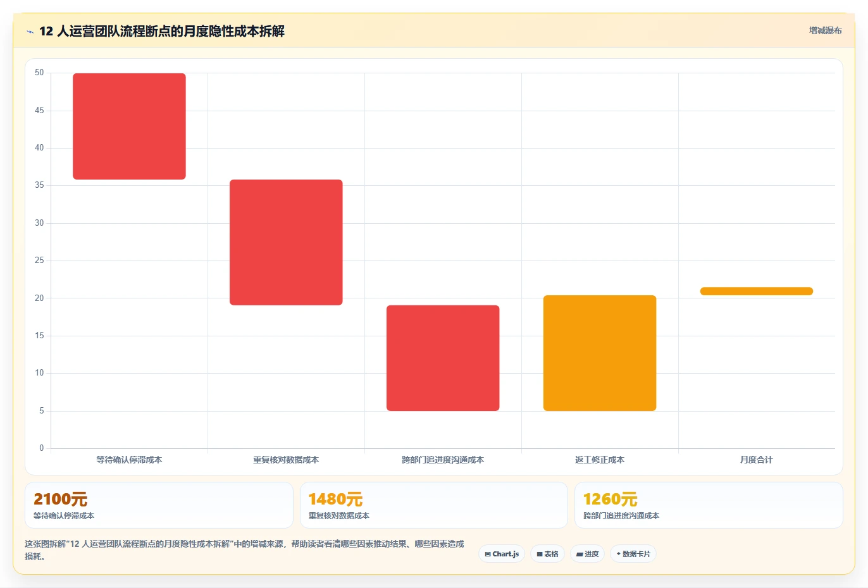Click the y-axis value 25
Screen dimensions: 868x588
click(39, 260)
